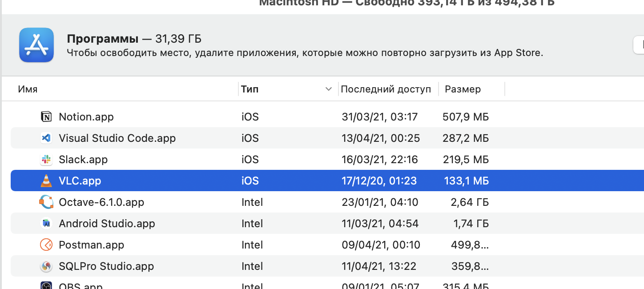
Task: Click the Notion app icon
Action: (x=46, y=117)
